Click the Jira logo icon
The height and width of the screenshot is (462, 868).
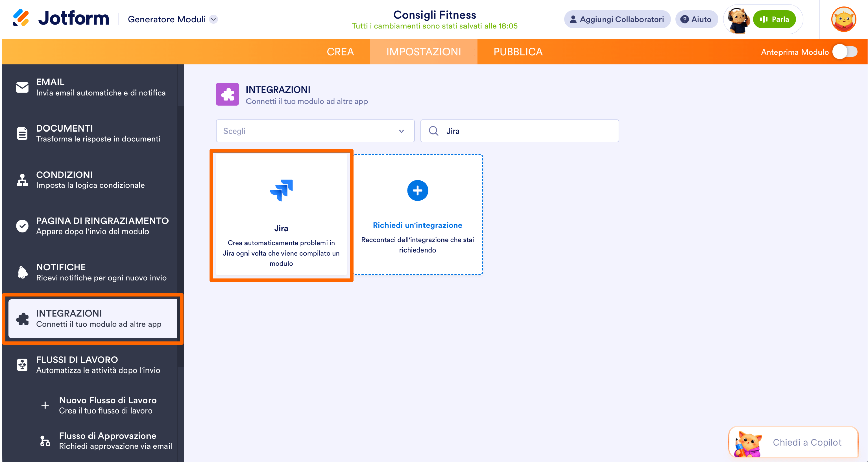(281, 190)
